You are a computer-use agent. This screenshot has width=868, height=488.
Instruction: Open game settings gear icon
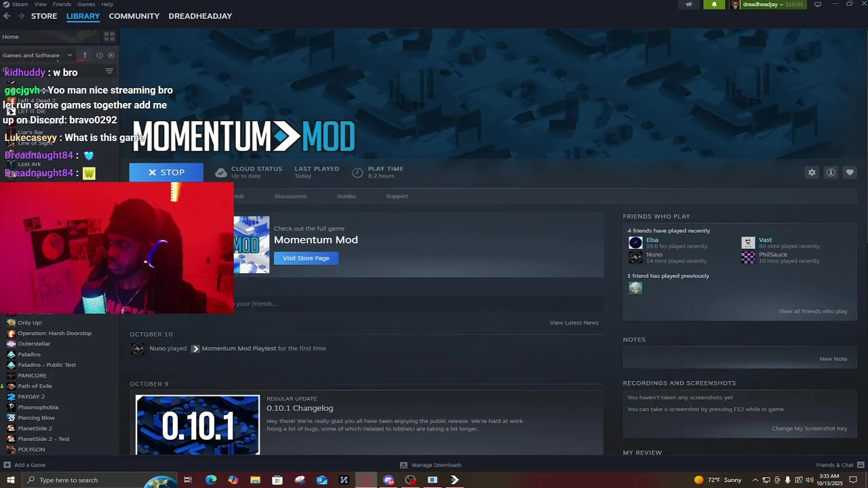point(812,172)
